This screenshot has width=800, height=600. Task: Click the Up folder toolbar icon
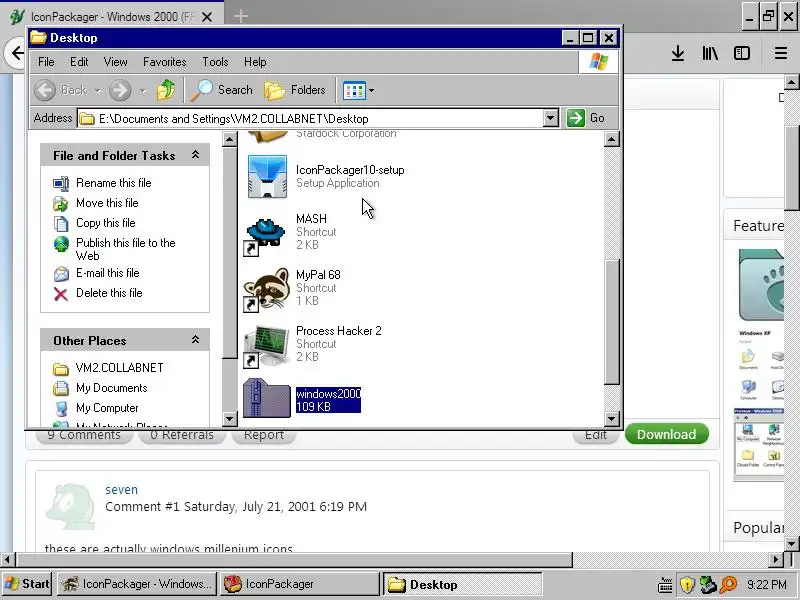(166, 90)
